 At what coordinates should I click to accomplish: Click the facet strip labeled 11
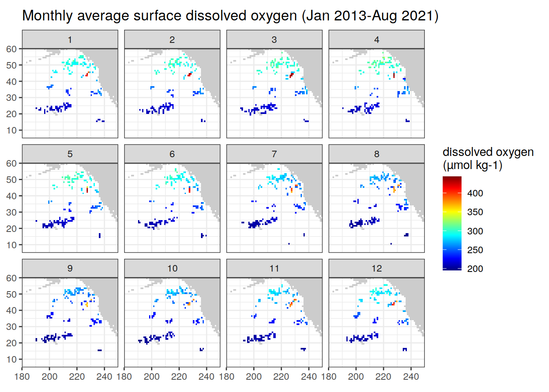pyautogui.click(x=274, y=268)
